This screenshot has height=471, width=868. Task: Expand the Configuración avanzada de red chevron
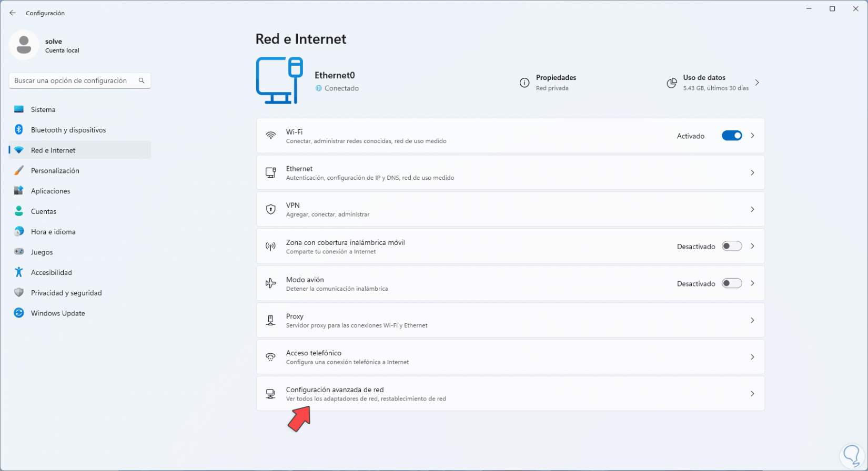[x=753, y=394]
